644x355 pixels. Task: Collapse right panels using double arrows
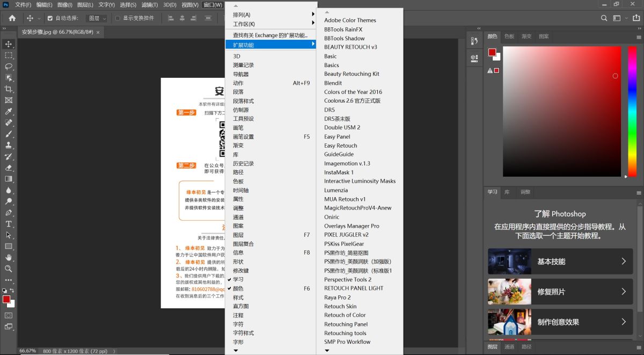click(639, 29)
